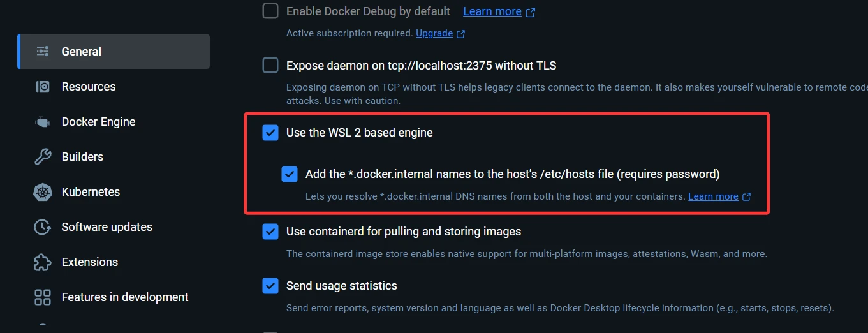Image resolution: width=868 pixels, height=333 pixels.
Task: Enable Docker Debug by default checkbox
Action: (x=270, y=11)
